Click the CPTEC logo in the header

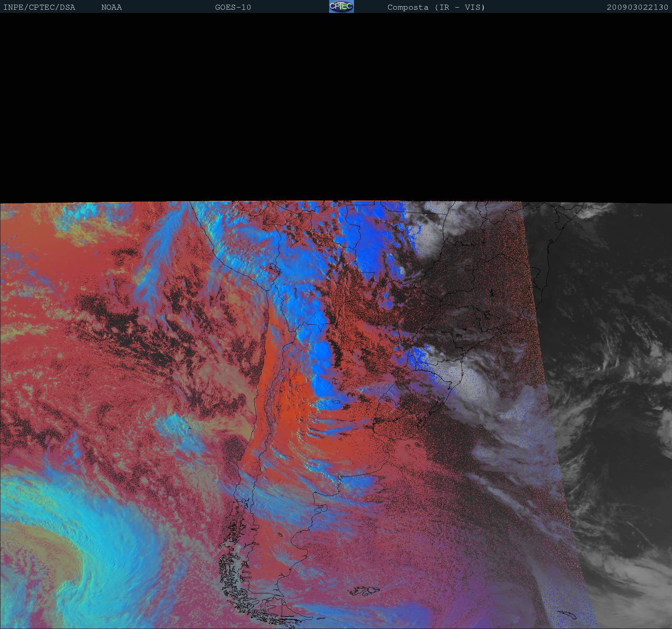click(x=341, y=6)
